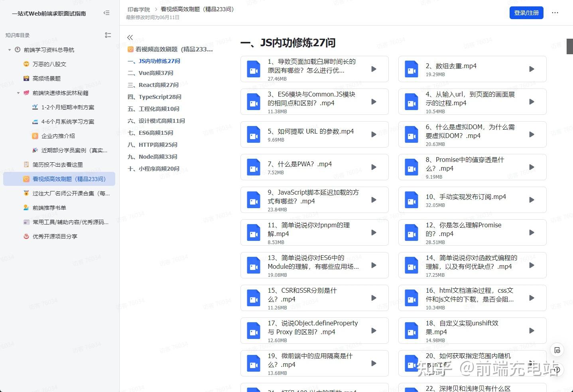Play the video '2、数组去重.mp4'
This screenshot has width=573, height=392.
point(532,69)
